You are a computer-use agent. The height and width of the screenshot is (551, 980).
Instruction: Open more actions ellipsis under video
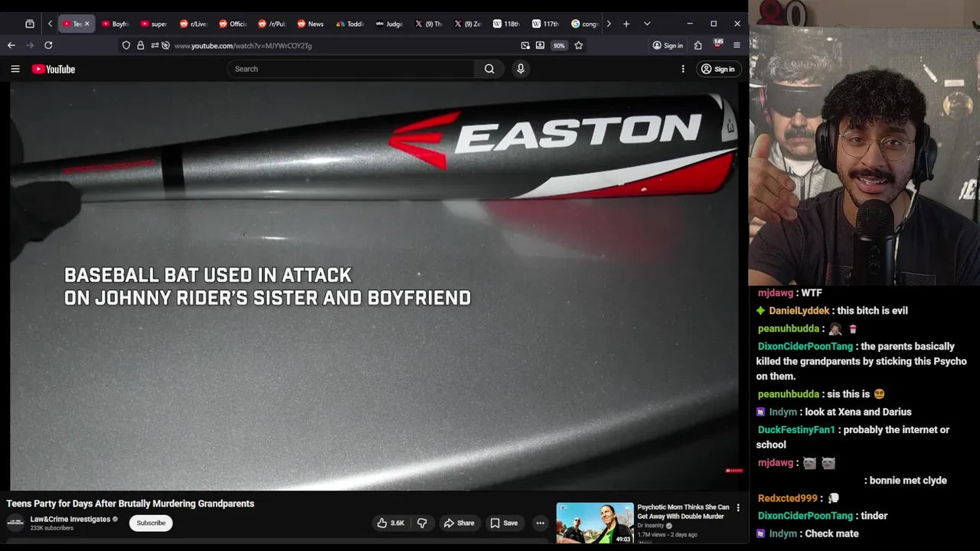pos(541,523)
